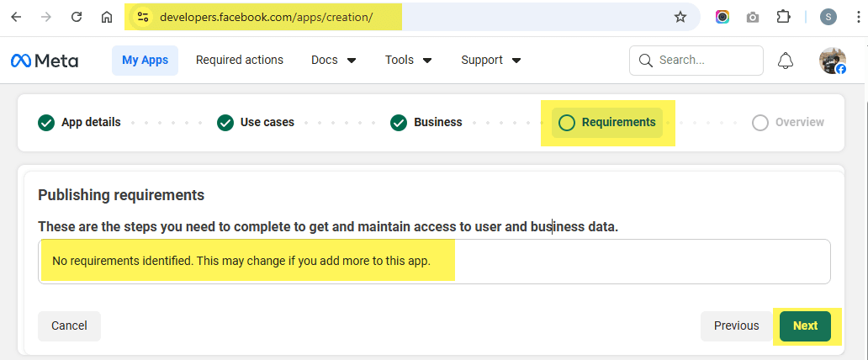The image size is (868, 360).
Task: Go to the Overview step label
Action: pos(799,123)
